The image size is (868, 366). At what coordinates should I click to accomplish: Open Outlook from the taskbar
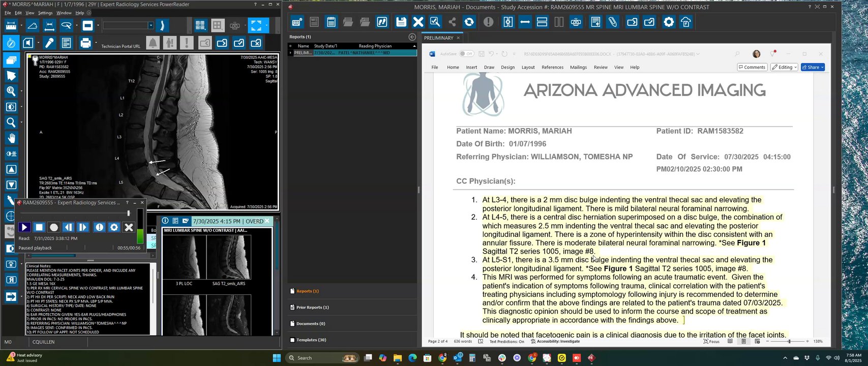click(x=457, y=358)
